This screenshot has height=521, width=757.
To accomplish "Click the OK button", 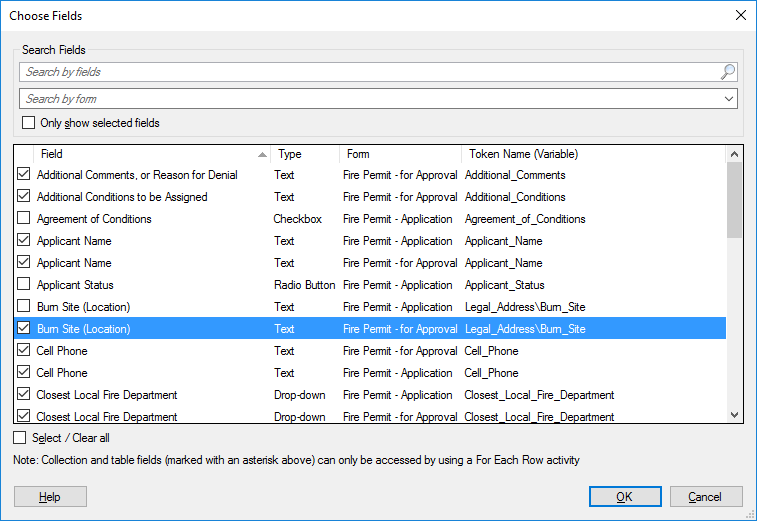I will coord(625,496).
